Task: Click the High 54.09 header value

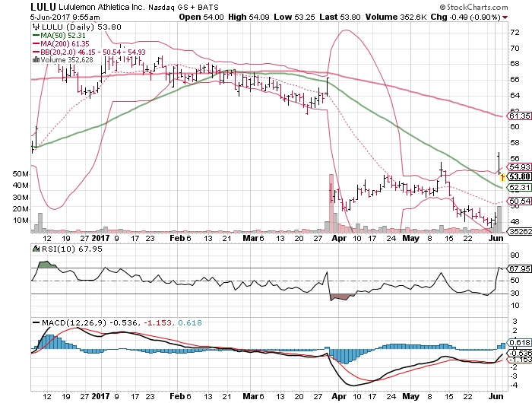Action: 249,17
